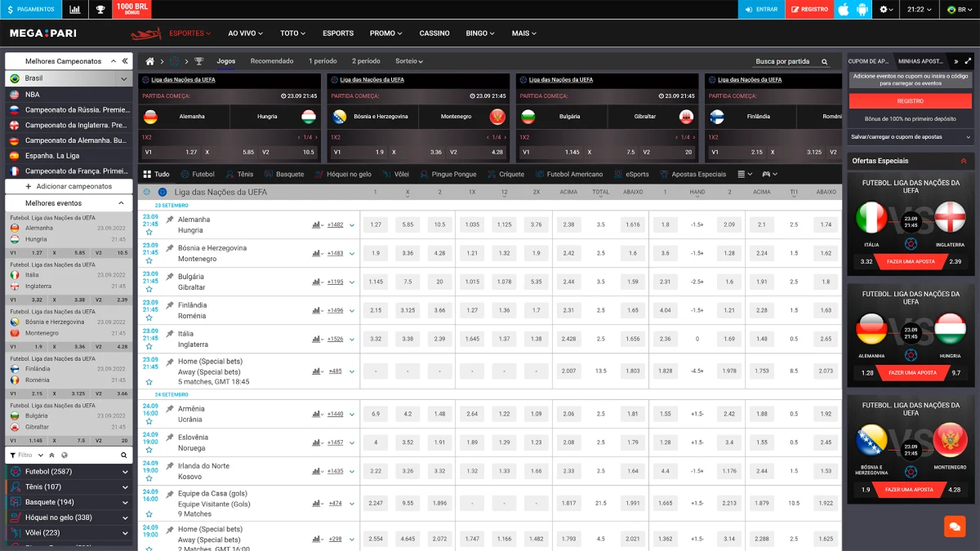Switch to the 1 período tab

pos(323,61)
